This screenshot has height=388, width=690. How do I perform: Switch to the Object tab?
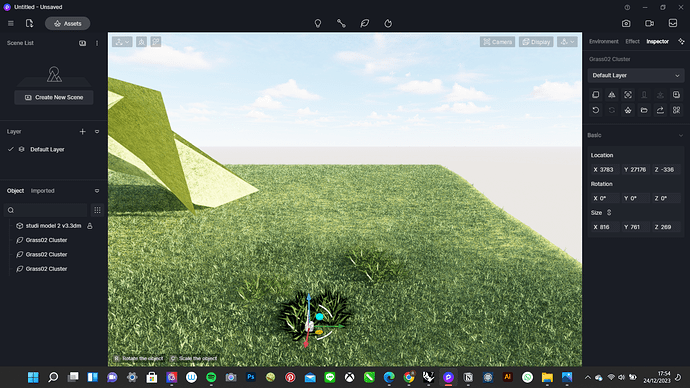point(15,190)
